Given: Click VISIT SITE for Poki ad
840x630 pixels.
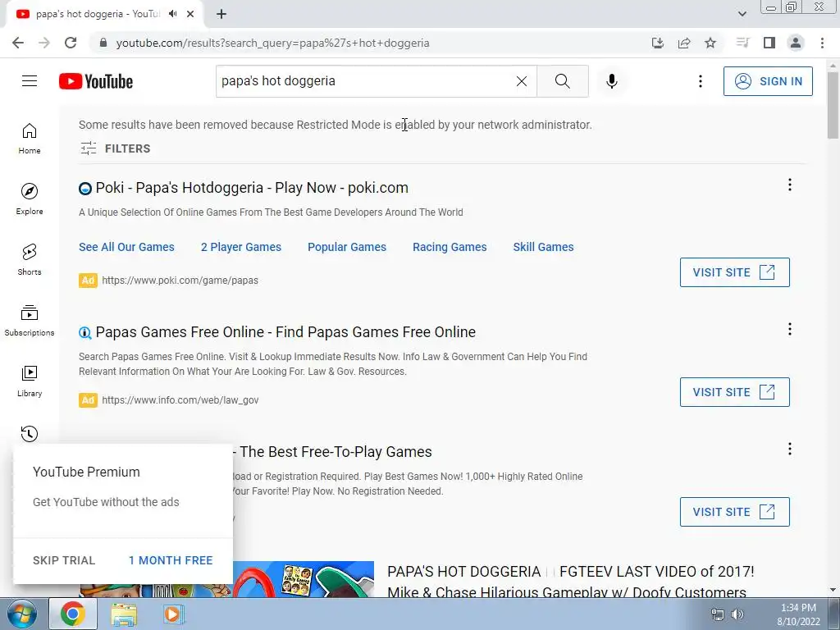Looking at the screenshot, I should (734, 272).
